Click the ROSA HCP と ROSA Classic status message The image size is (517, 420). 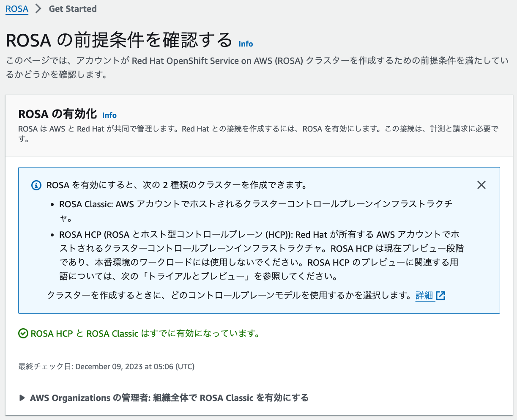point(145,334)
